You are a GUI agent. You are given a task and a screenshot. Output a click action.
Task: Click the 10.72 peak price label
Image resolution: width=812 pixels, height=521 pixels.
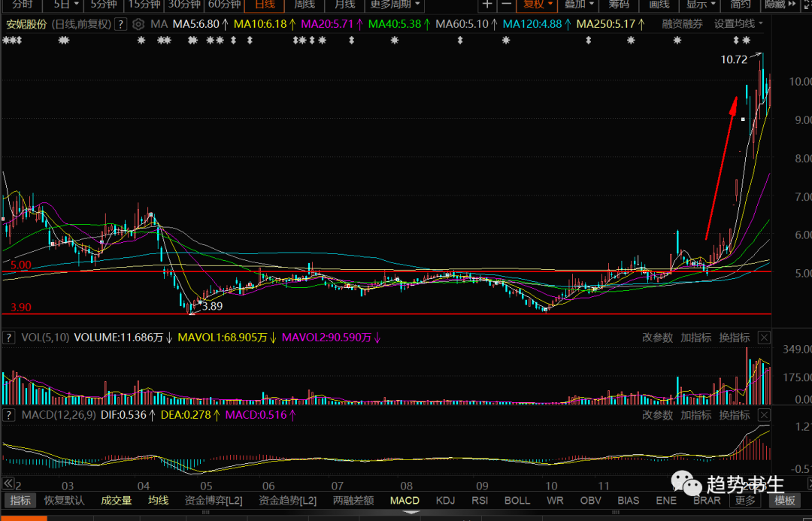(734, 59)
